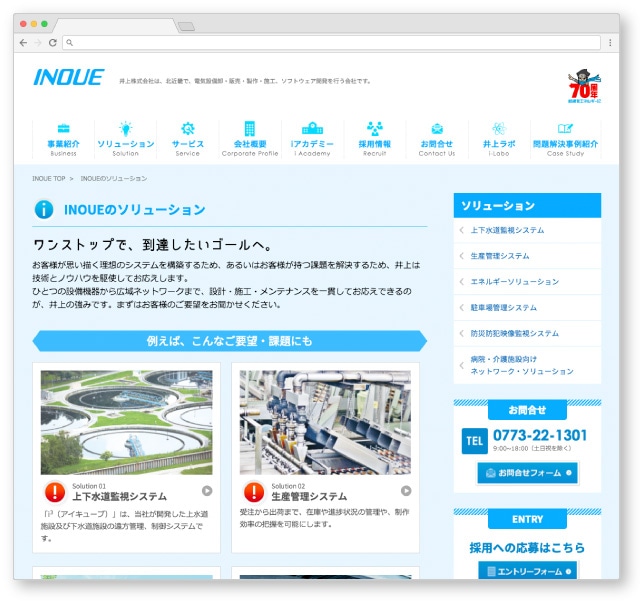Click the iアカデミー school icon

[x=312, y=129]
